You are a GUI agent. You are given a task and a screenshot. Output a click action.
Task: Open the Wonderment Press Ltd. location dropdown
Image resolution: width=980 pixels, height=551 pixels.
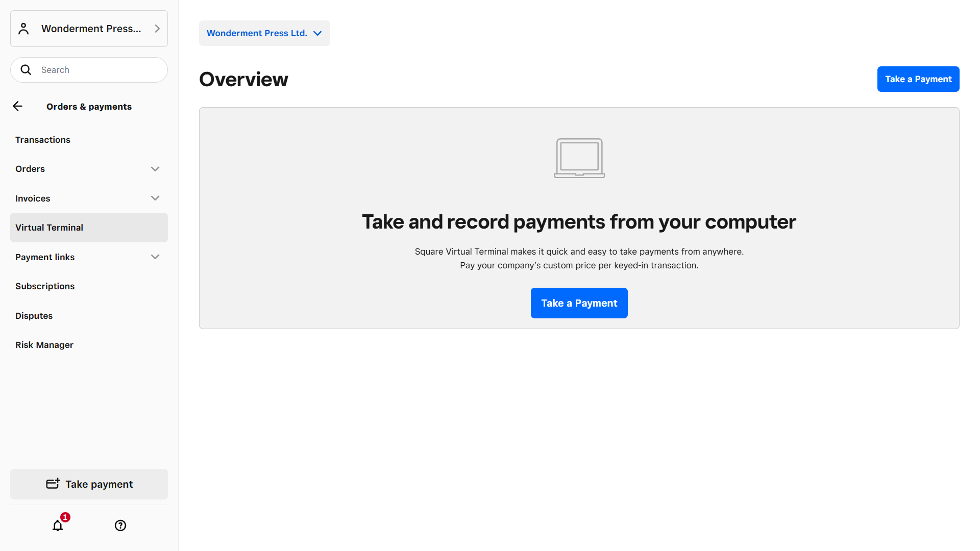(x=264, y=33)
